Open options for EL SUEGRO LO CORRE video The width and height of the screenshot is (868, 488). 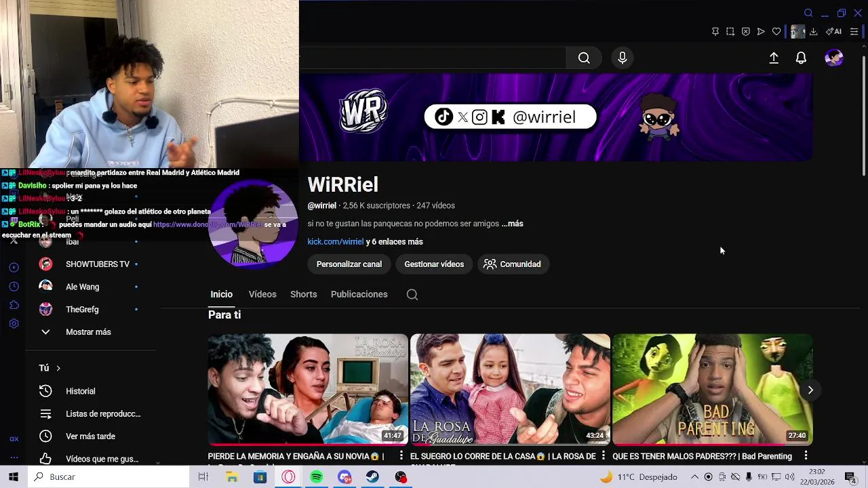[x=603, y=456]
